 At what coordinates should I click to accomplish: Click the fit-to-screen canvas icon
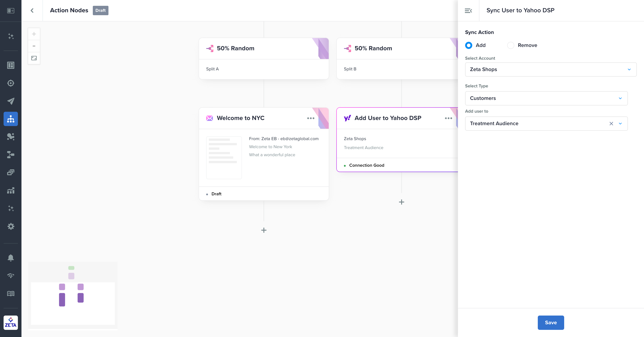[34, 58]
